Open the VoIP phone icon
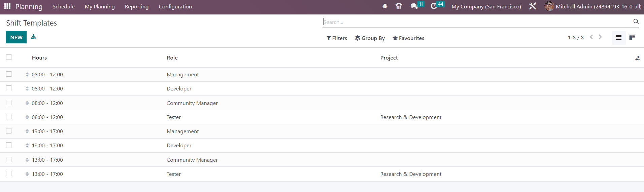This screenshot has width=644, height=192. [399, 6]
